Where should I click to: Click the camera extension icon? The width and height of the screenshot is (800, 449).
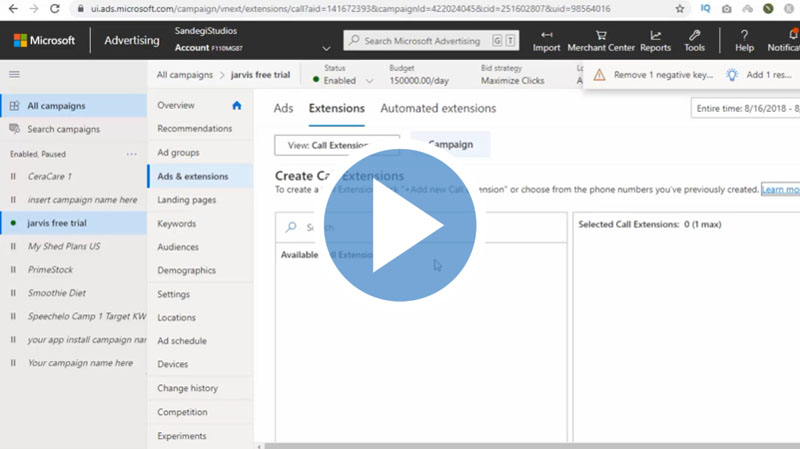[727, 9]
